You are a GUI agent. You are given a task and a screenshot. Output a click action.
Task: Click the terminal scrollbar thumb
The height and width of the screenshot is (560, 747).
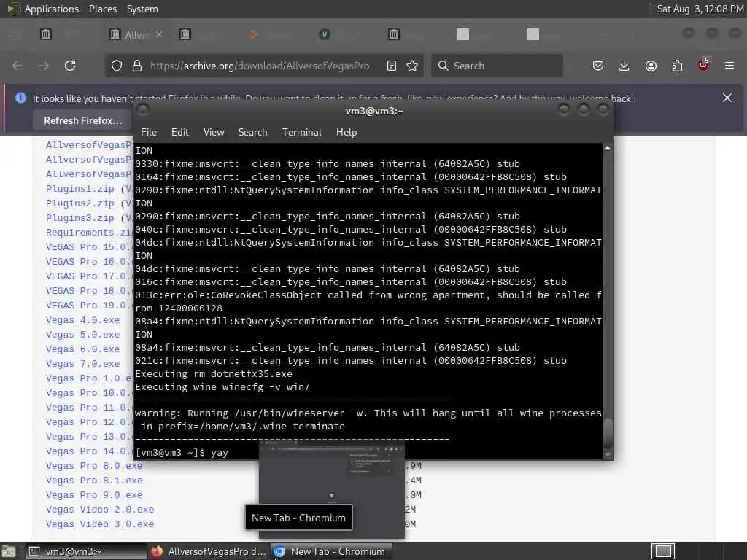[x=608, y=432]
